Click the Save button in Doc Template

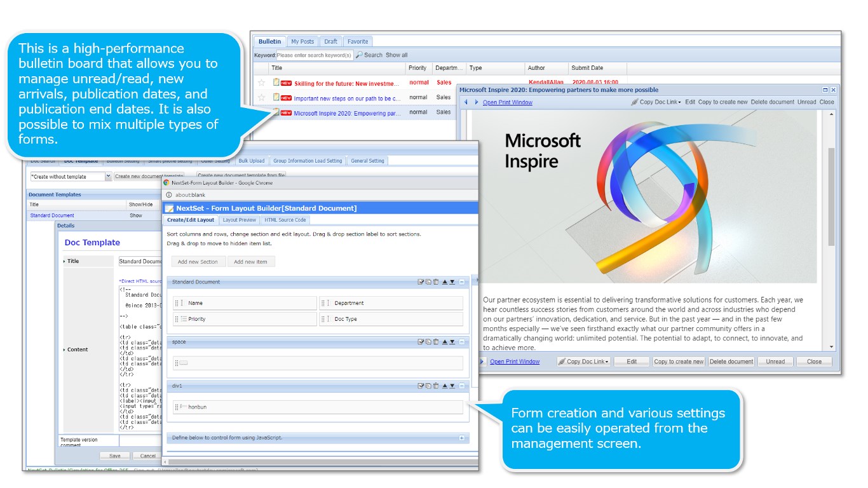pos(115,456)
